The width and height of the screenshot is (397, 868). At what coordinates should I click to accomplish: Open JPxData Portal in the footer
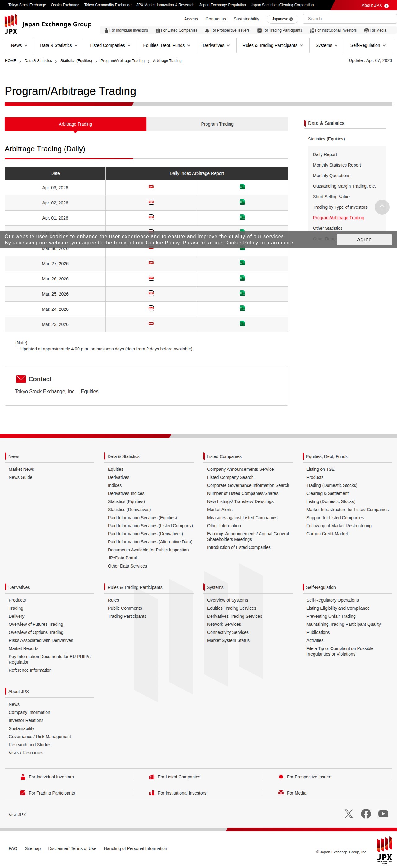coord(122,558)
